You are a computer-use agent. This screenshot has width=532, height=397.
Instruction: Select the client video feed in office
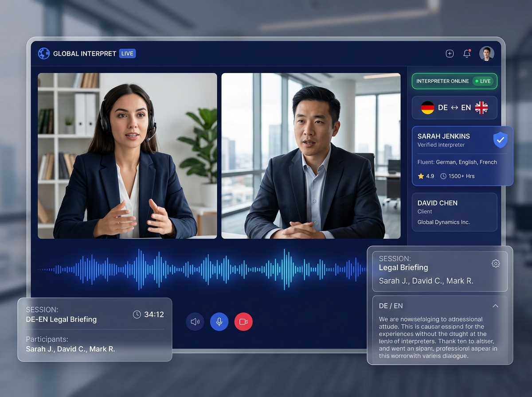(311, 156)
